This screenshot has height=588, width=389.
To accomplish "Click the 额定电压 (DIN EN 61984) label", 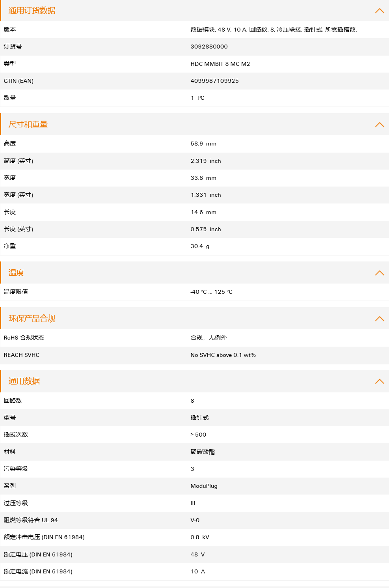I will pos(38,554).
